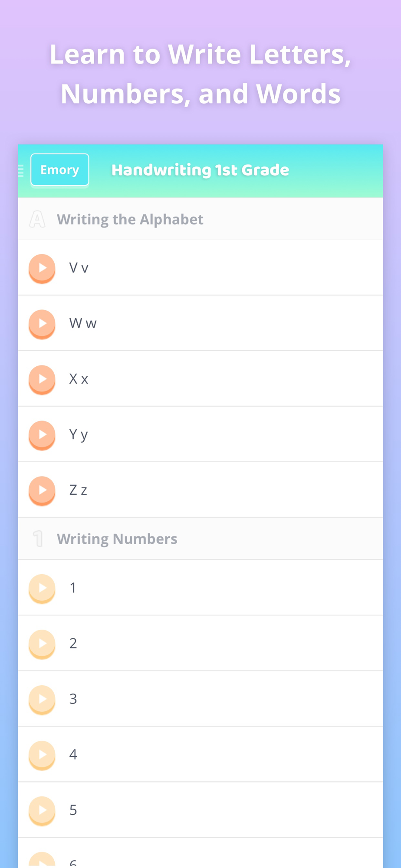Play the V v lesson
The width and height of the screenshot is (401, 868).
(42, 269)
